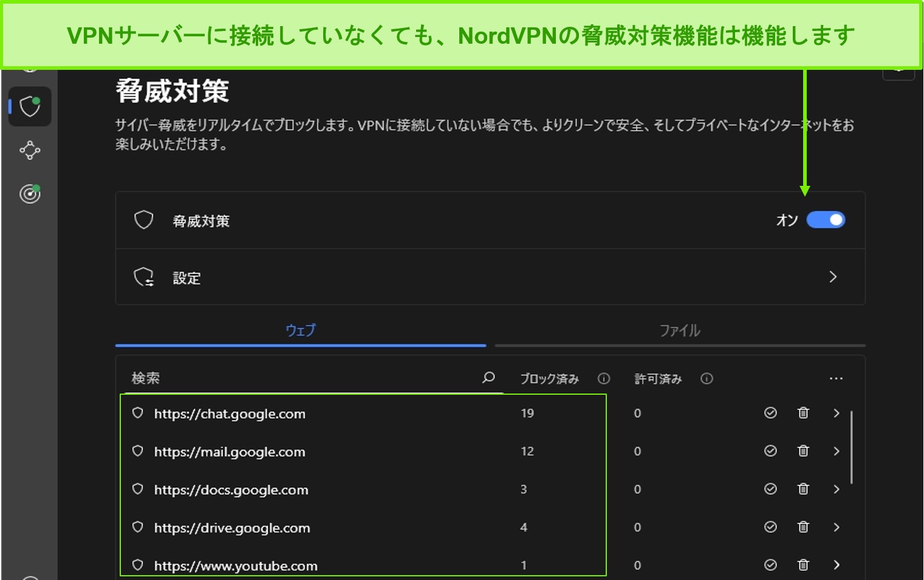Click the info icon next to 許可済み

coord(707,378)
